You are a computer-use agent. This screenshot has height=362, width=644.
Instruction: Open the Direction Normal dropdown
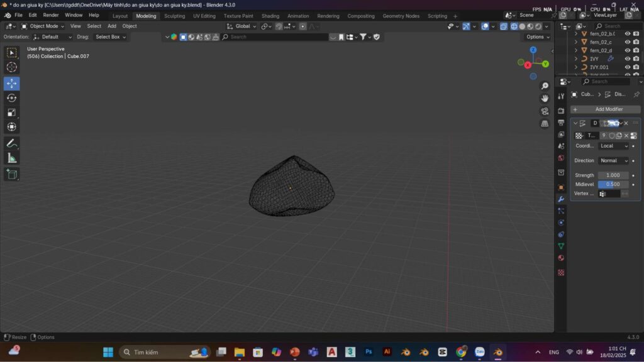pyautogui.click(x=613, y=161)
